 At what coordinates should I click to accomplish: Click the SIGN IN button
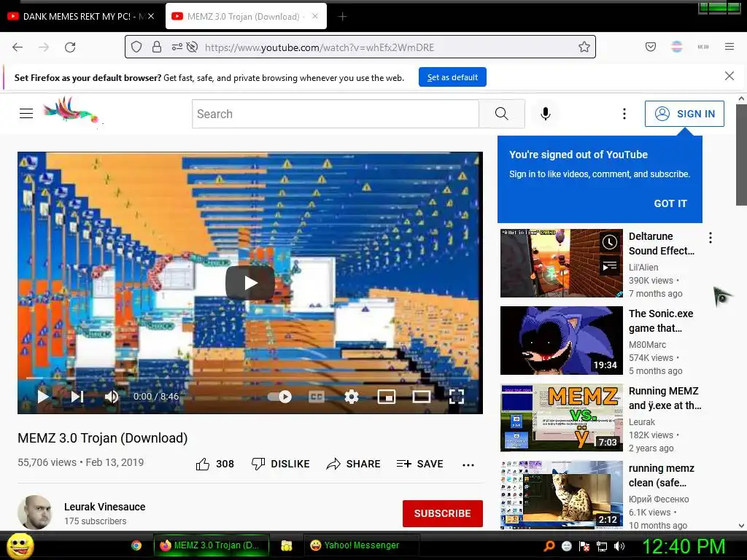point(684,114)
